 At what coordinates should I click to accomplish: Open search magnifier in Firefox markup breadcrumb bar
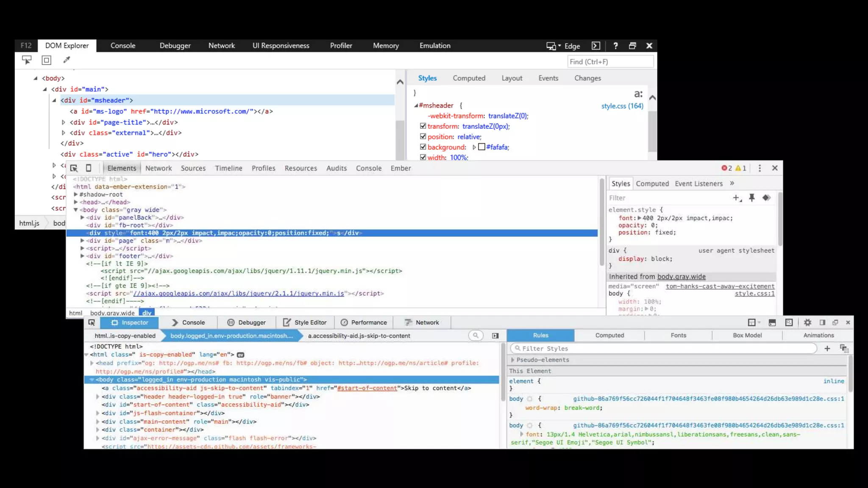coord(476,335)
